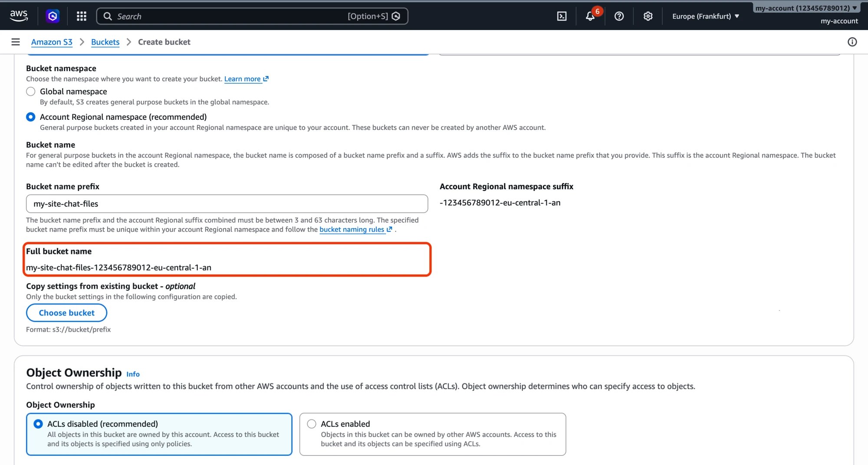Open the settings gear icon
This screenshot has height=465, width=868.
click(x=648, y=16)
